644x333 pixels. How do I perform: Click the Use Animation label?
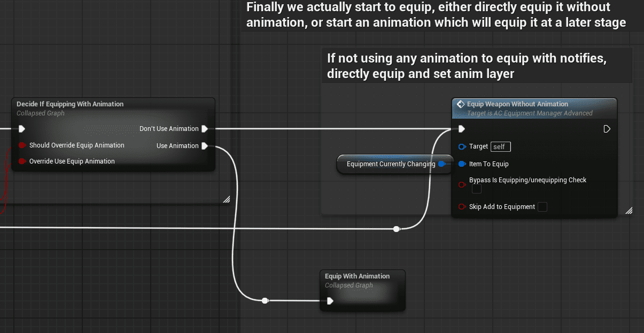tap(177, 146)
